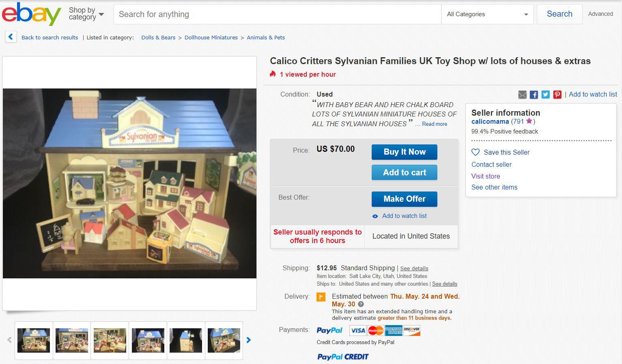Share listing on Facebook icon
This screenshot has height=364, width=622.
(534, 95)
